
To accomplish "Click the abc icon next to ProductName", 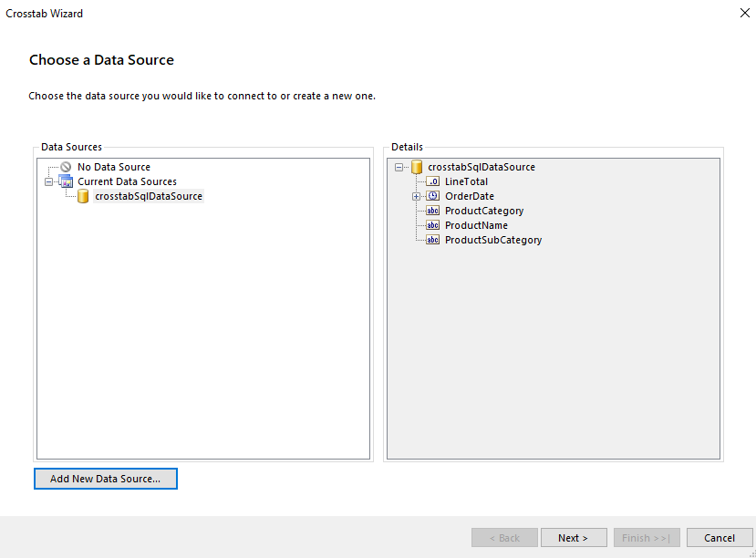I will 432,225.
